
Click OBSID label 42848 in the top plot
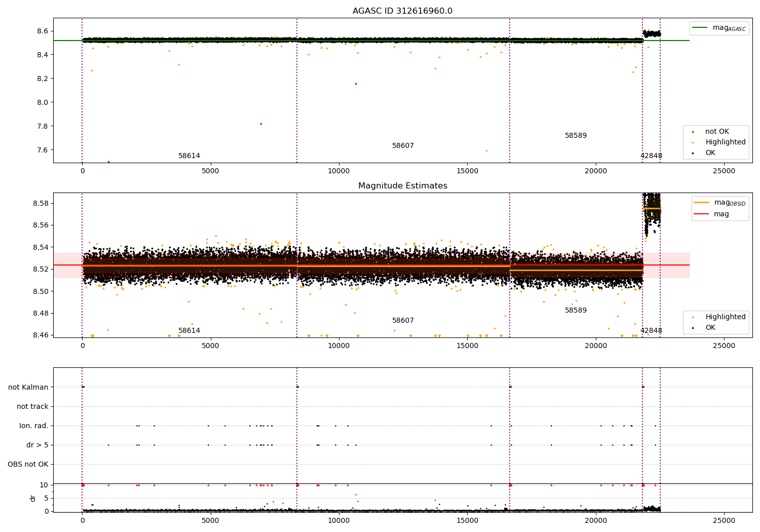[651, 156]
